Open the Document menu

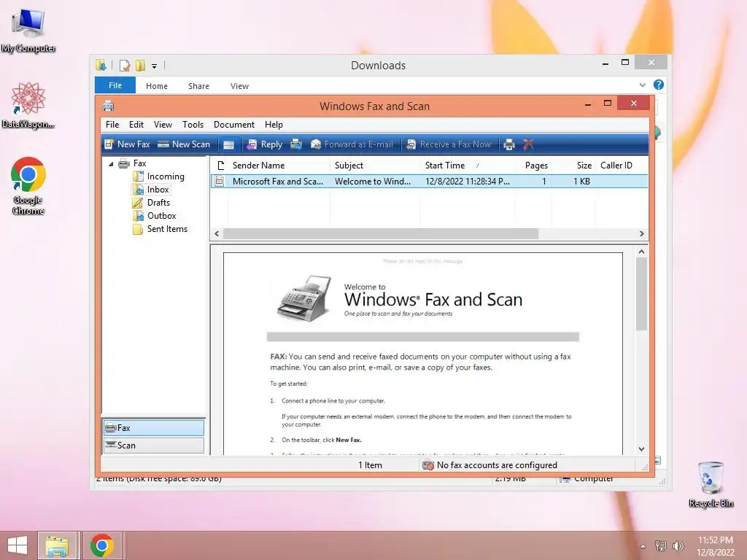click(234, 125)
